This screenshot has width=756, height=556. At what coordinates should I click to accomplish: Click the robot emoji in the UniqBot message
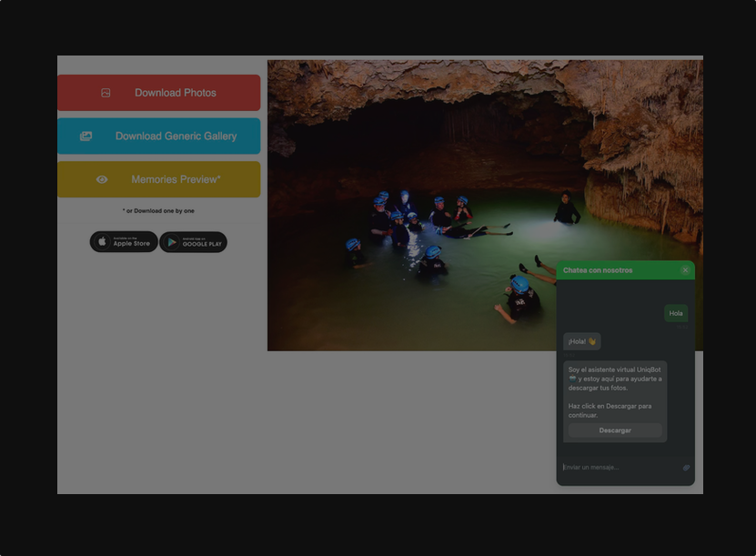pyautogui.click(x=573, y=379)
